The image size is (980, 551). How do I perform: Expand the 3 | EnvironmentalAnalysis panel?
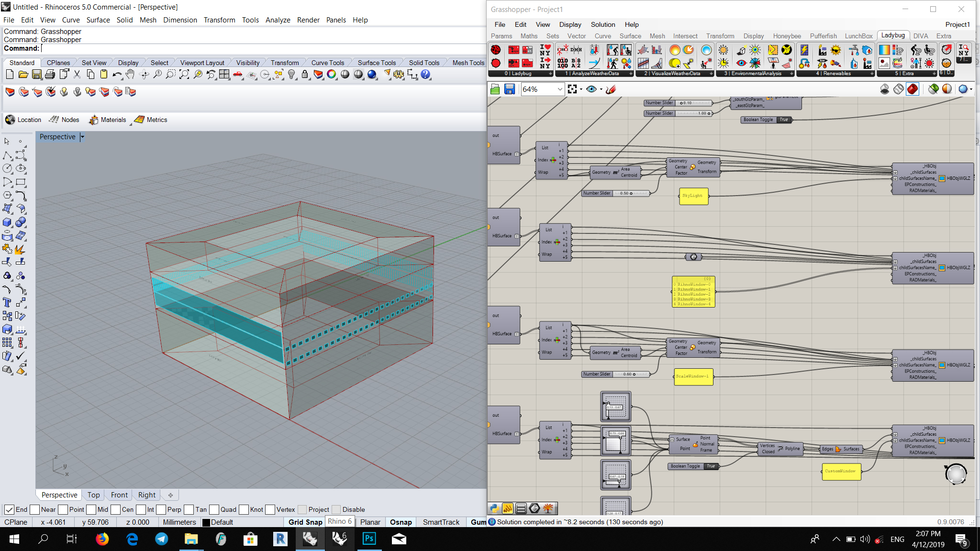click(x=791, y=74)
